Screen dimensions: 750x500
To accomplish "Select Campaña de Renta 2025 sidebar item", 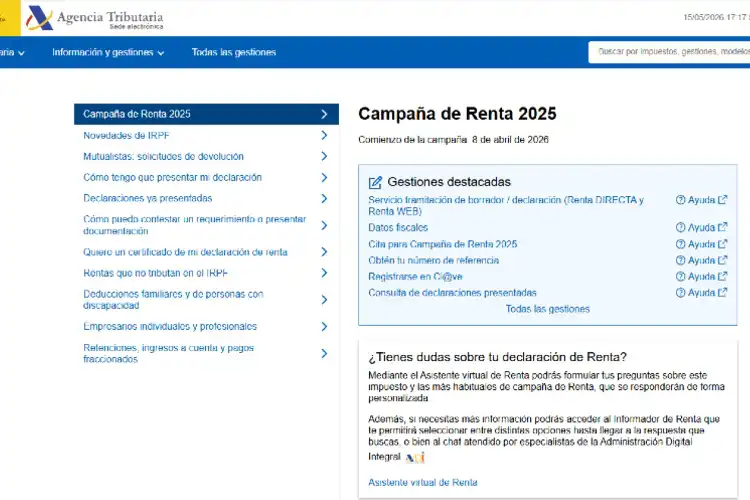I will (206, 114).
